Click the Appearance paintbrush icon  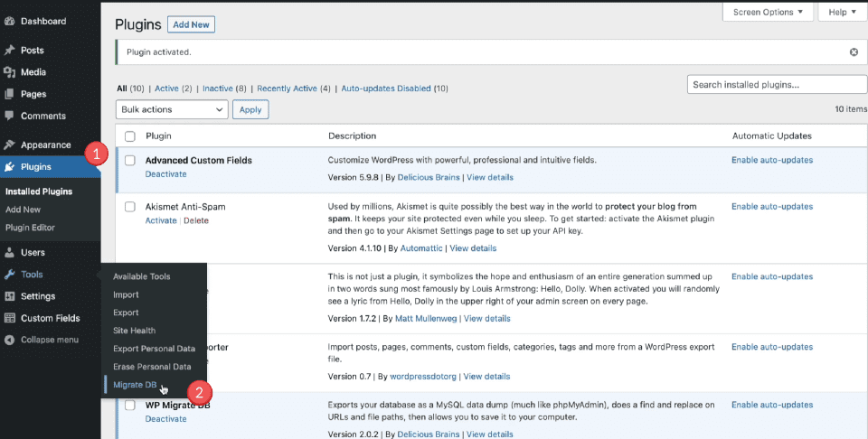[x=9, y=145]
